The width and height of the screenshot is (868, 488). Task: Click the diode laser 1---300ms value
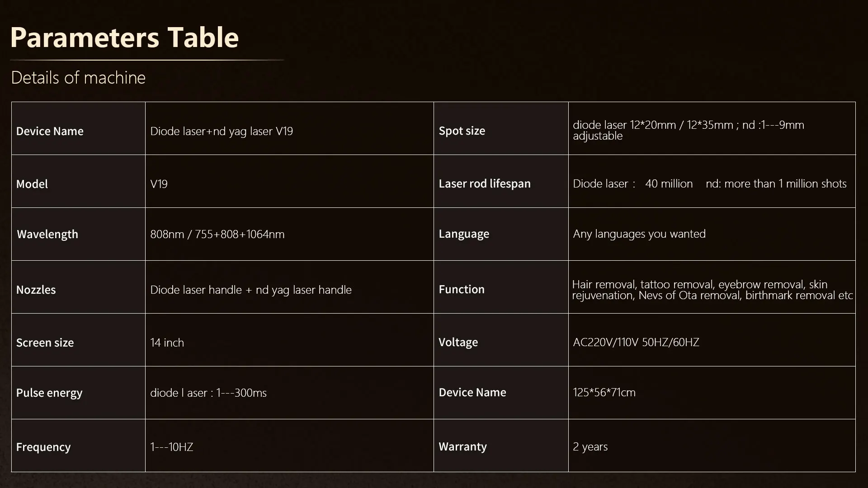(x=208, y=393)
